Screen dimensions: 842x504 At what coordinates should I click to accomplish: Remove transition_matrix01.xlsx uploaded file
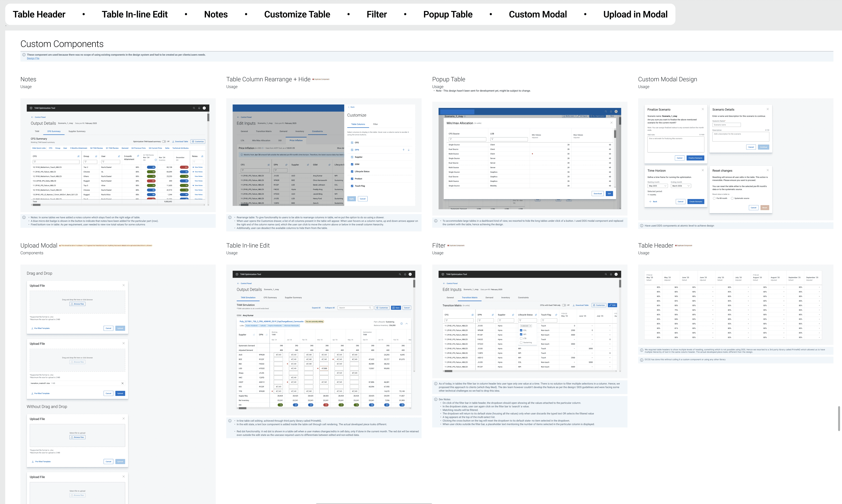[x=122, y=383]
